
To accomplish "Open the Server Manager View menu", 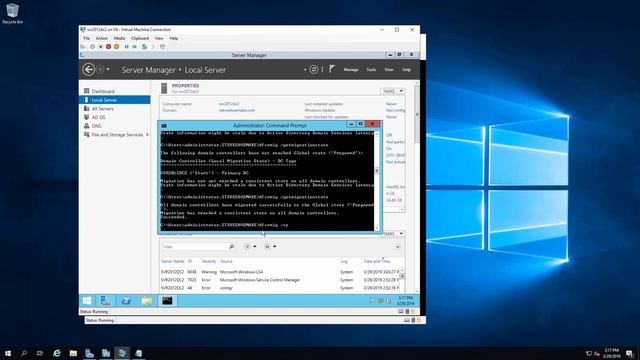I will 389,70.
